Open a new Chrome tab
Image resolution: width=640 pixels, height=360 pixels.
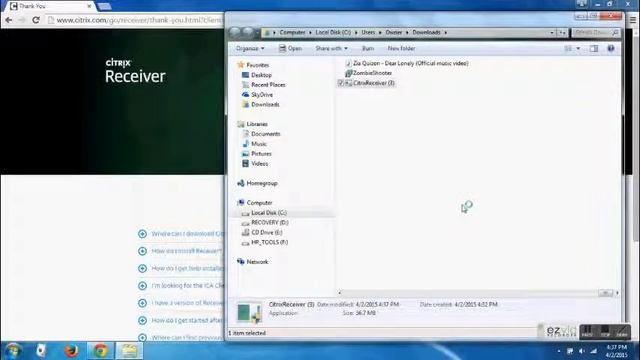pos(104,6)
